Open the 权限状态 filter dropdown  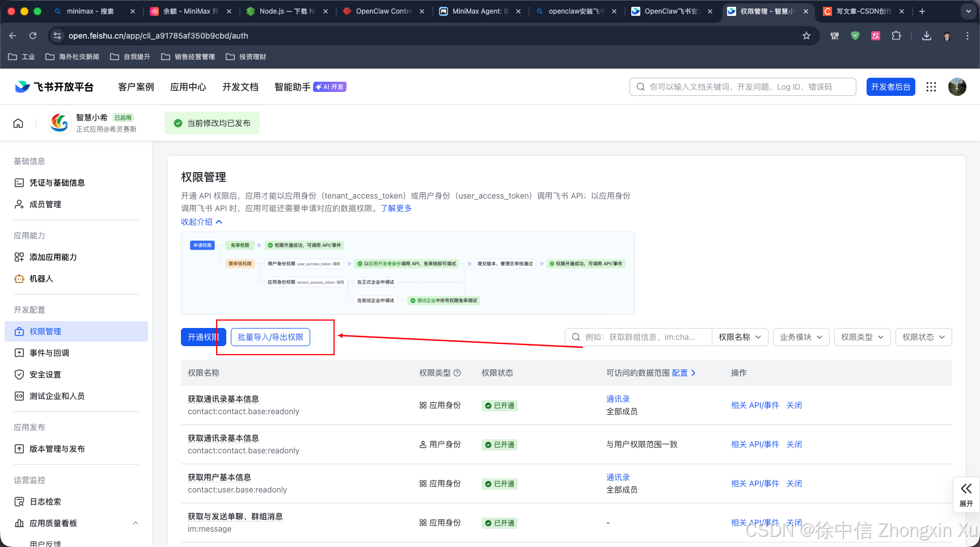924,337
